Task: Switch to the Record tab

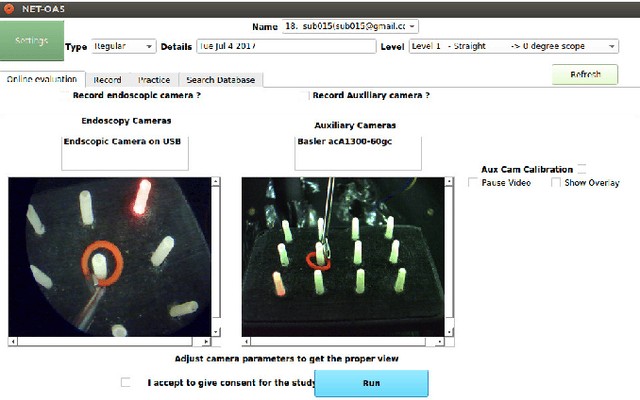Action: tap(107, 79)
